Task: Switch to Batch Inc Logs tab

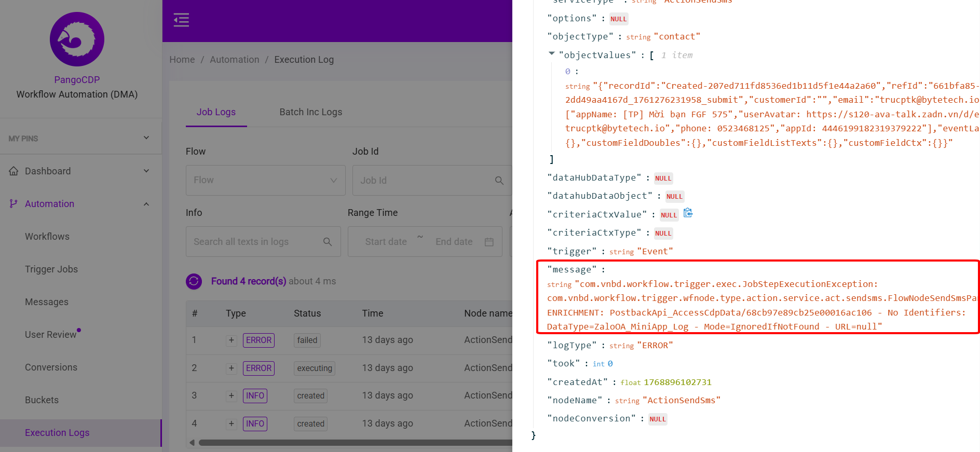Action: [310, 112]
